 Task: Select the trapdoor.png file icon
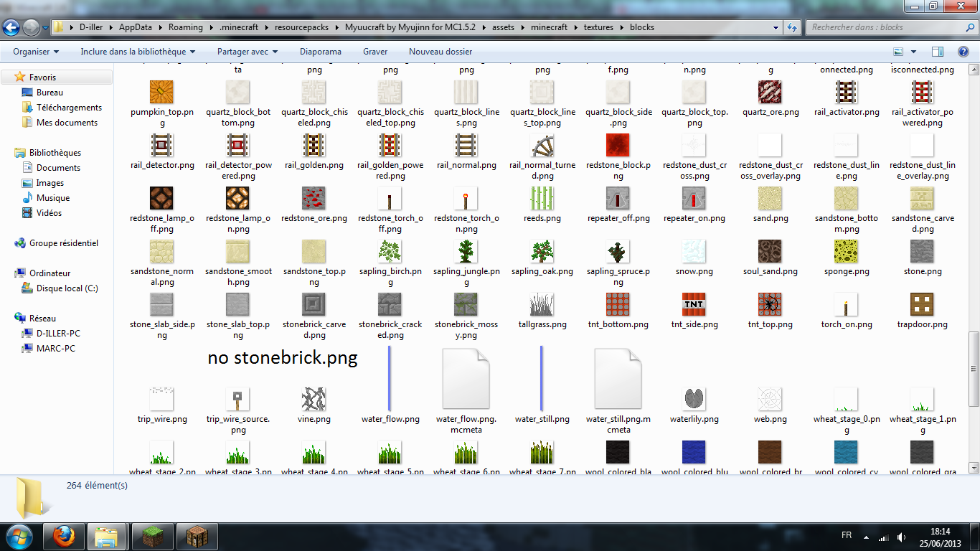(922, 304)
